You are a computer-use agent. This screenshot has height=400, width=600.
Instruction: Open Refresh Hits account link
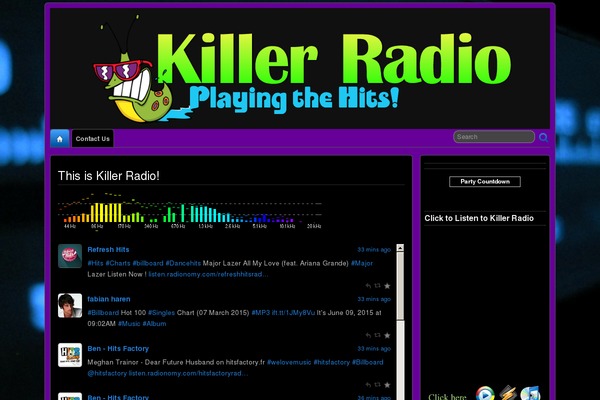[108, 250]
